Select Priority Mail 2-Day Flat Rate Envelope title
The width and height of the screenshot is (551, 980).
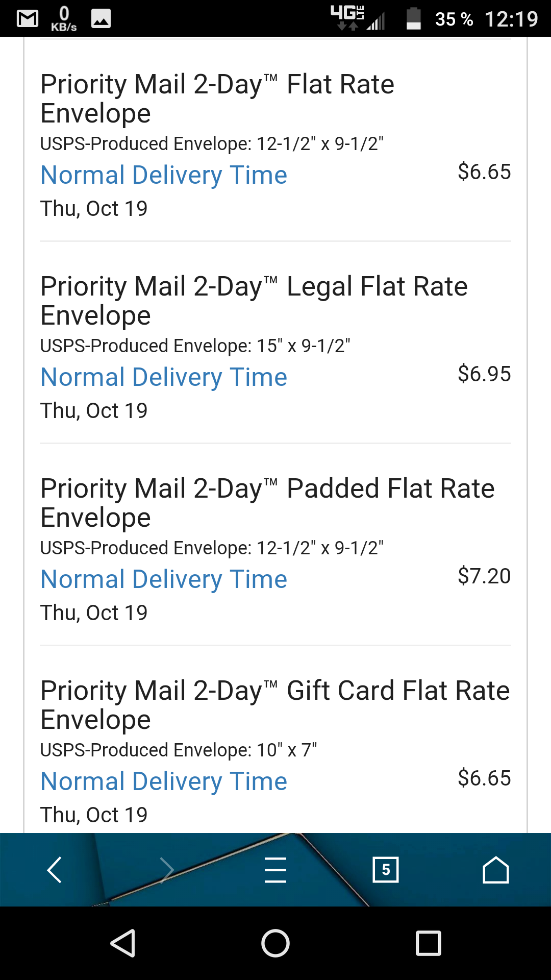tap(217, 99)
